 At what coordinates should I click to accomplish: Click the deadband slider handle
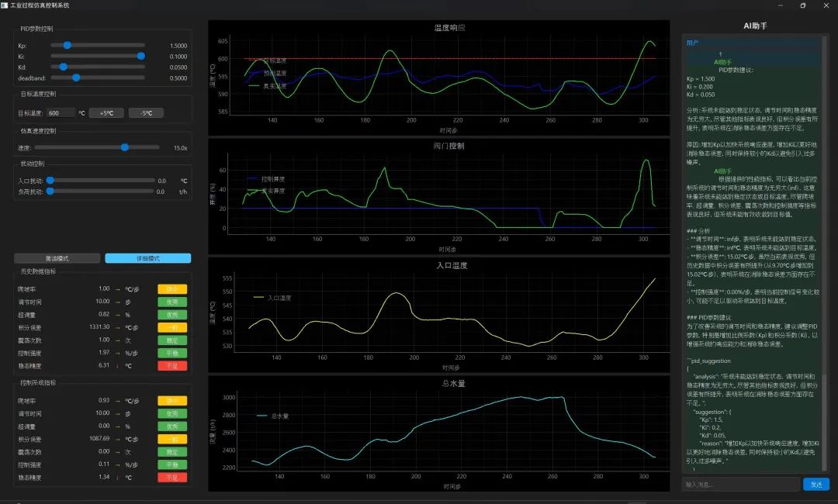(x=76, y=78)
